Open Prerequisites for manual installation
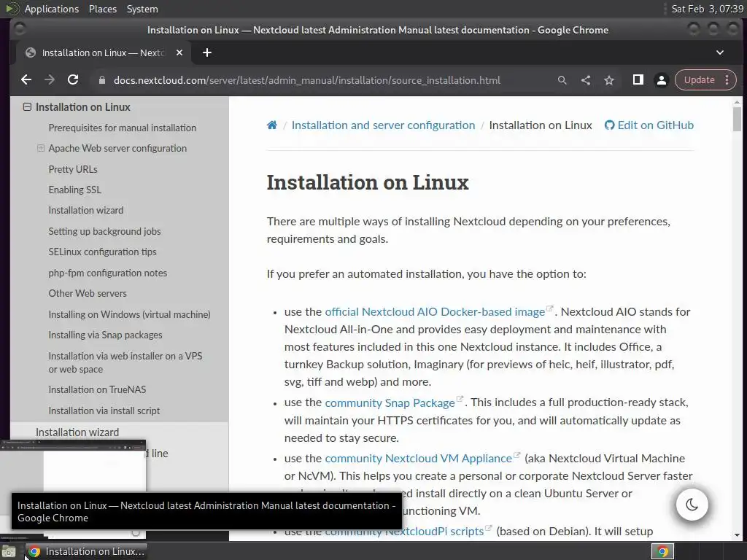This screenshot has height=560, width=747. [123, 128]
